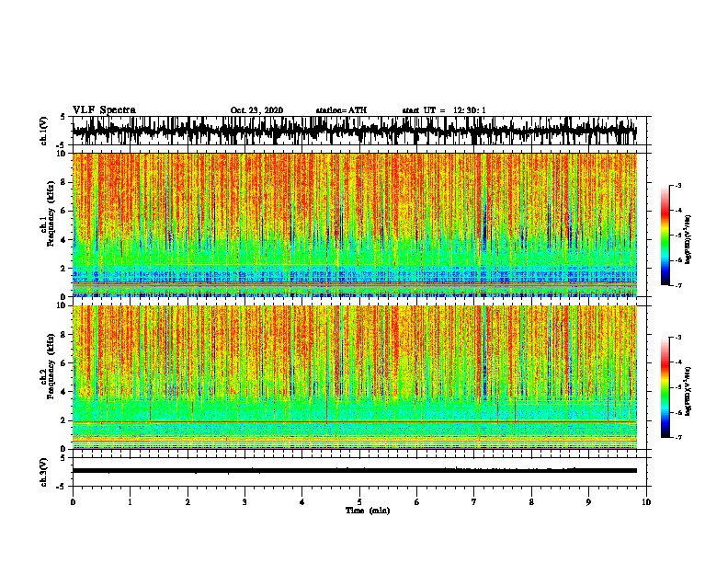Click the ch.2 colorbar log(PSD) units label

[x=688, y=391]
